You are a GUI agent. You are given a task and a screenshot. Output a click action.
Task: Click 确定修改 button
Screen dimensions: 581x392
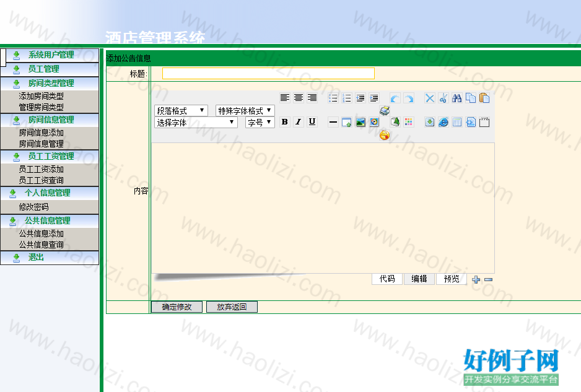tap(177, 307)
